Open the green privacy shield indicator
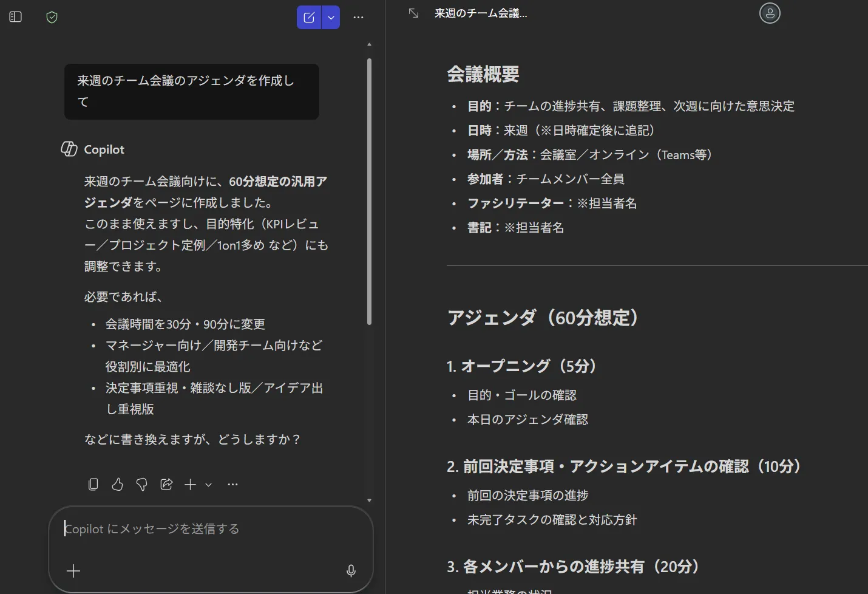This screenshot has width=868, height=594. pos(52,17)
